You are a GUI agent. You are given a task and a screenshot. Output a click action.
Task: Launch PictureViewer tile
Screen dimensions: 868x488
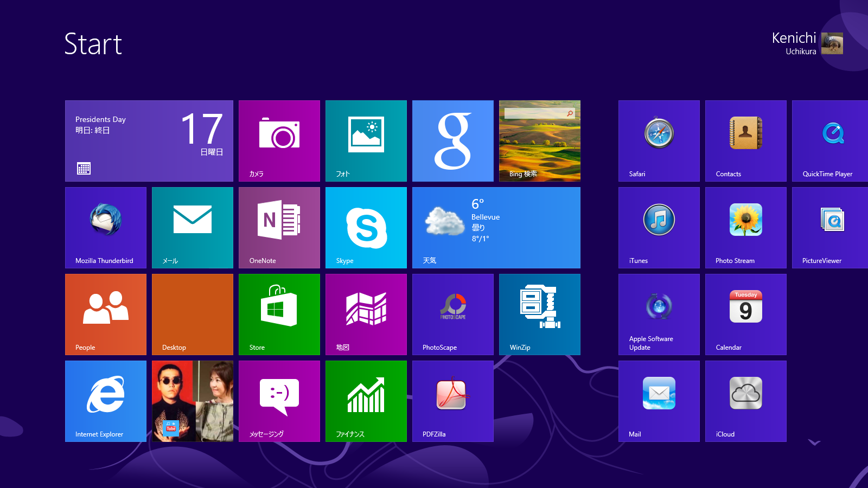(x=830, y=228)
